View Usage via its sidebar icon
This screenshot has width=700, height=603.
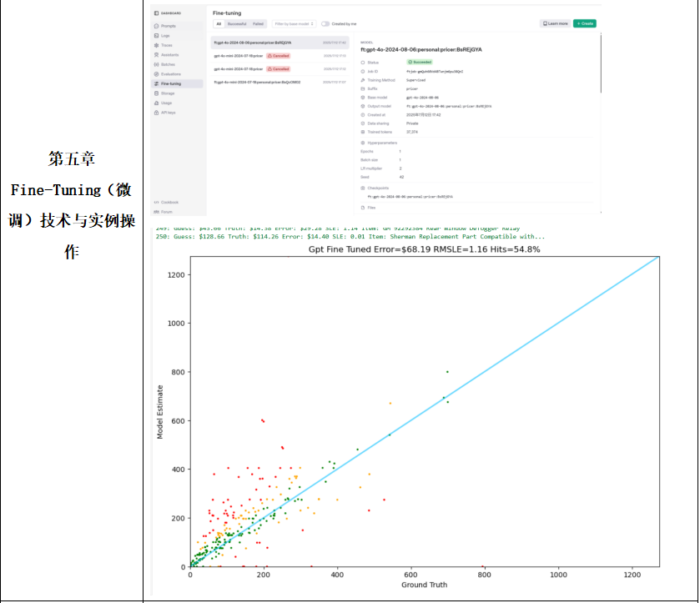point(156,103)
